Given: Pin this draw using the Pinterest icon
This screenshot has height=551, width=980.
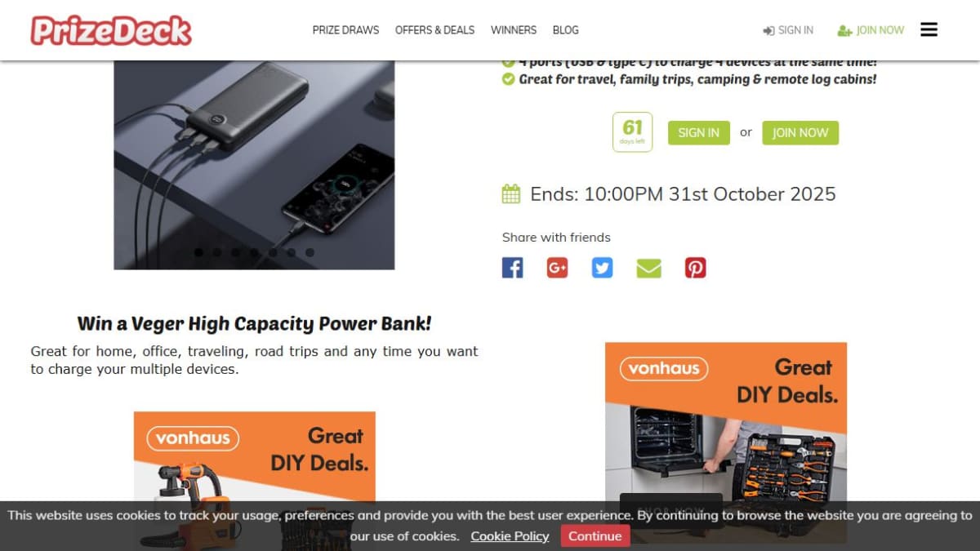Looking at the screenshot, I should tap(695, 268).
